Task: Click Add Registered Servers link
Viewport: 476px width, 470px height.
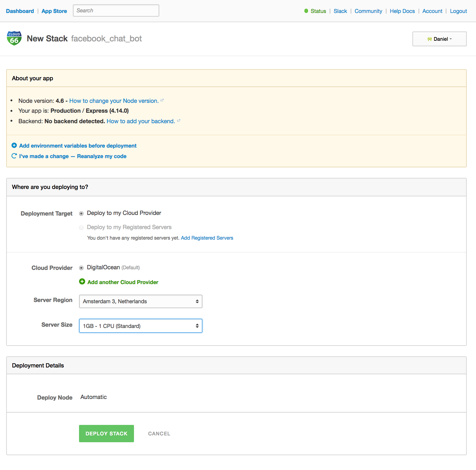Action: tap(207, 238)
